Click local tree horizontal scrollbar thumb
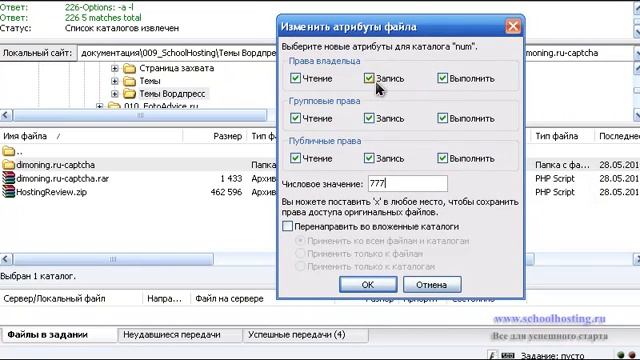The height and width of the screenshot is (360, 640). 140,116
